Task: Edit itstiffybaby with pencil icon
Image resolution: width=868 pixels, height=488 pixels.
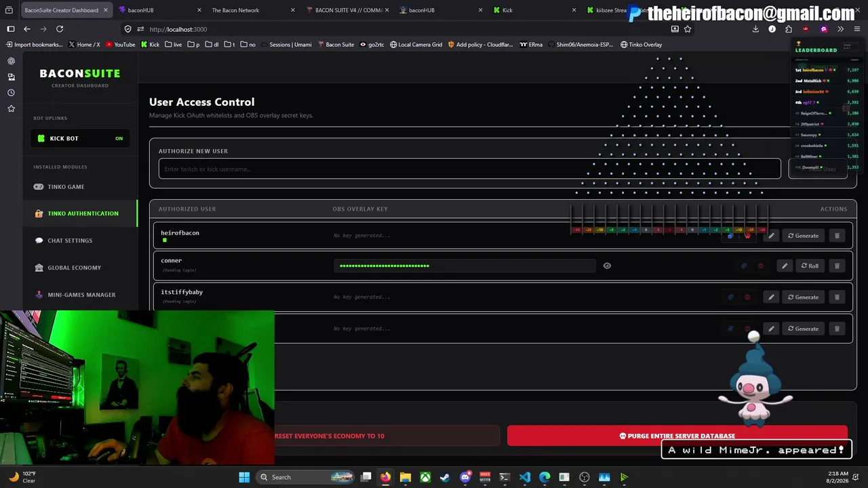Action: (x=771, y=297)
